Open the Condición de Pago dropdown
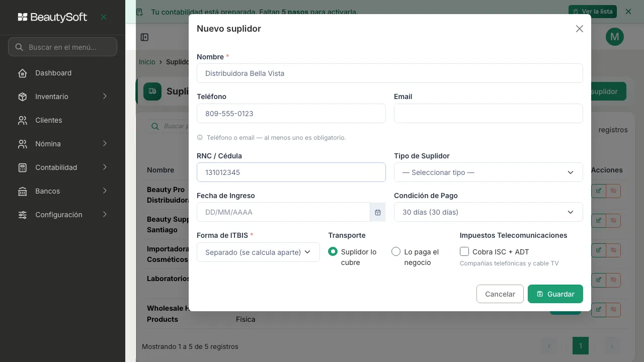Screen dimensions: 644x362 (x=489, y=212)
